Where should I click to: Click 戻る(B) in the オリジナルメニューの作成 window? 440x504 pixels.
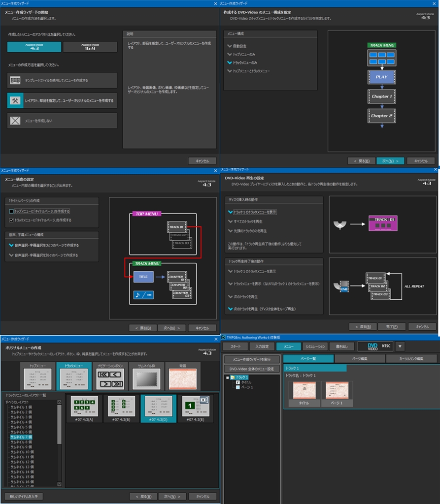click(143, 497)
